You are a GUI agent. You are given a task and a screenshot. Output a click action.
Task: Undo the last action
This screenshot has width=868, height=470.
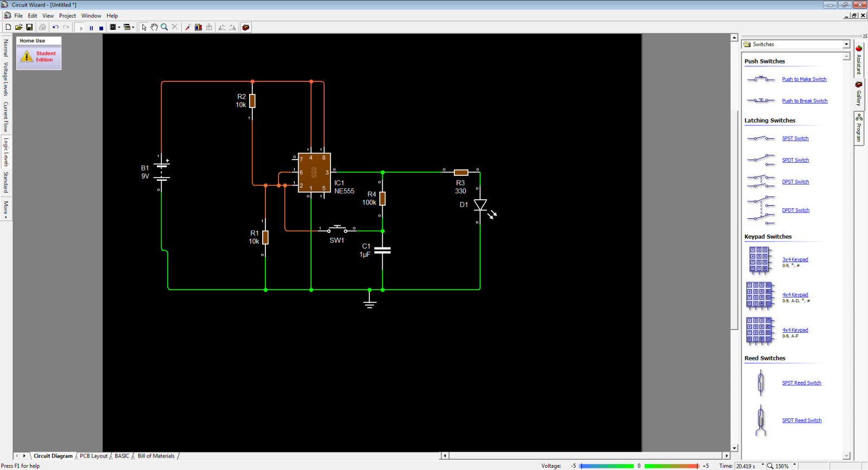(x=55, y=27)
